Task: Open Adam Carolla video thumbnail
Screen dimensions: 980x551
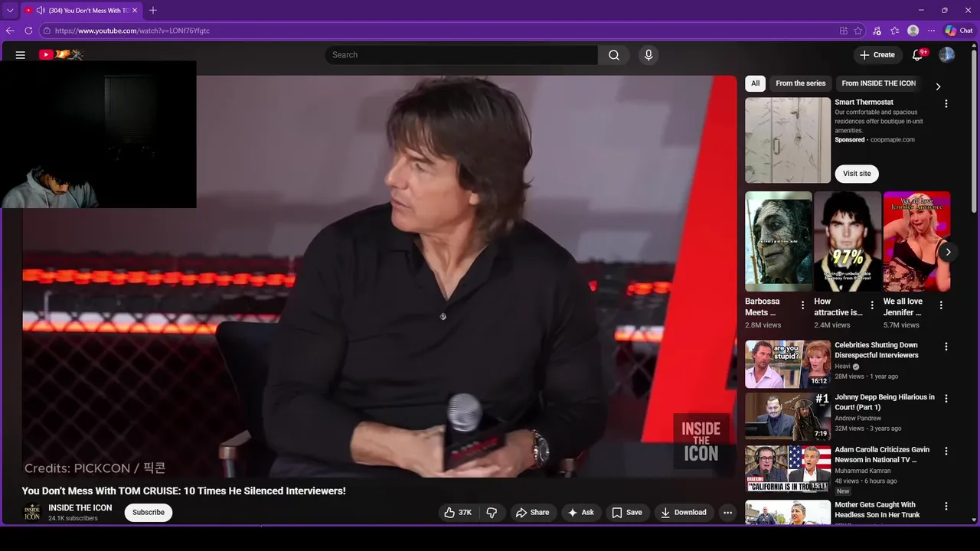Action: point(788,469)
